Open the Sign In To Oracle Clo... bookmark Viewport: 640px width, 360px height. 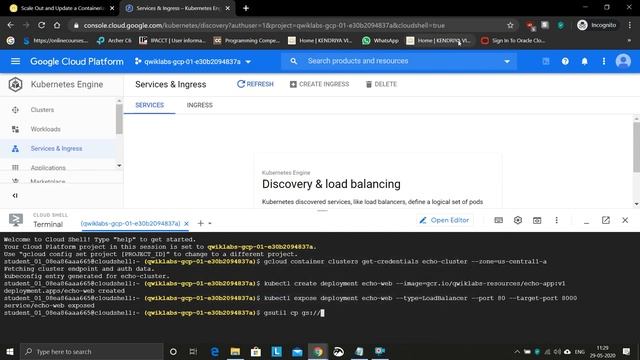[x=513, y=40]
